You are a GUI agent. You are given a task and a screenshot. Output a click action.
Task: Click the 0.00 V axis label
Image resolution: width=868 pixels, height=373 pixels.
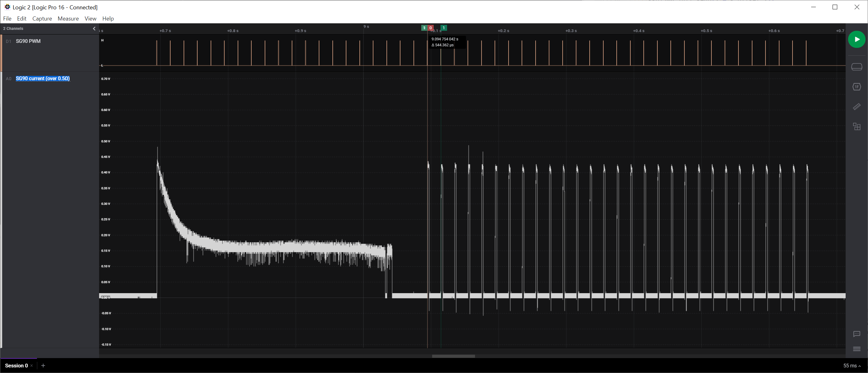click(106, 297)
